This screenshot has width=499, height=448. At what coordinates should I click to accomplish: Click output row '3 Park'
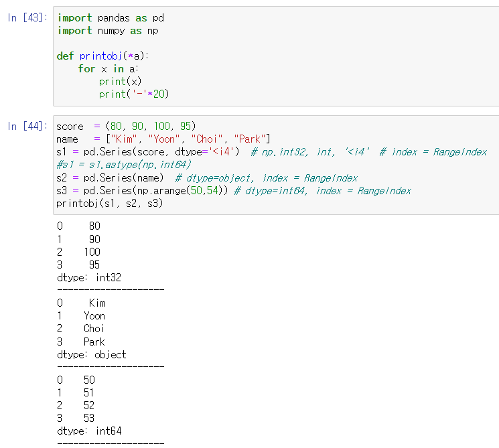coord(81,342)
